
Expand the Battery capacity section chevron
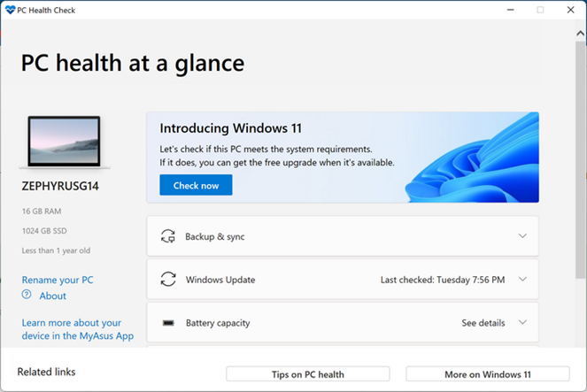coord(522,322)
